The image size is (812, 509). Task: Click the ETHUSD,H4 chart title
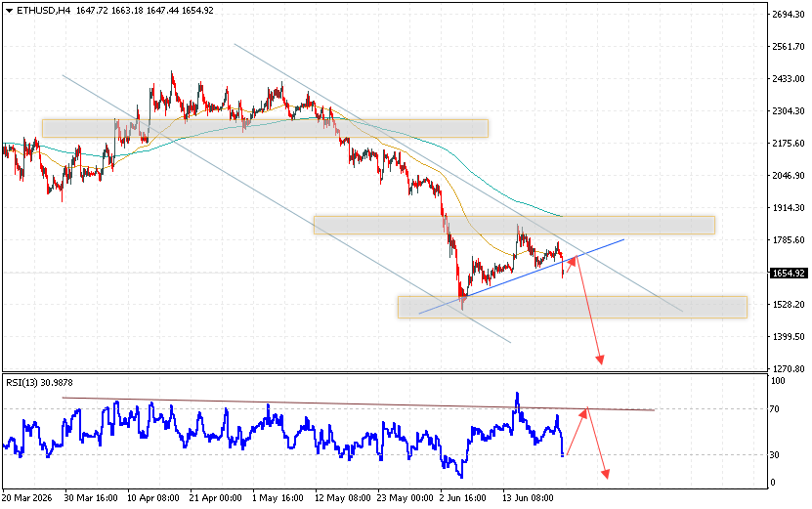pyautogui.click(x=44, y=11)
